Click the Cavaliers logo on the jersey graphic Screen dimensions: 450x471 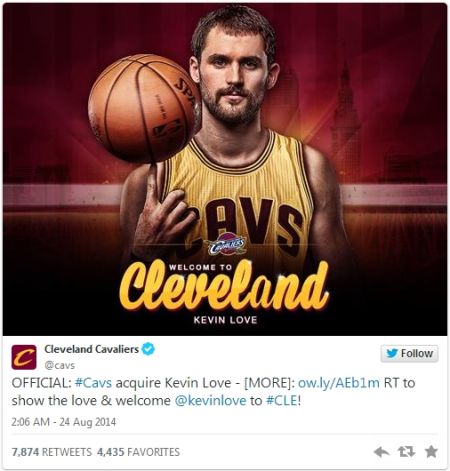[x=226, y=246]
